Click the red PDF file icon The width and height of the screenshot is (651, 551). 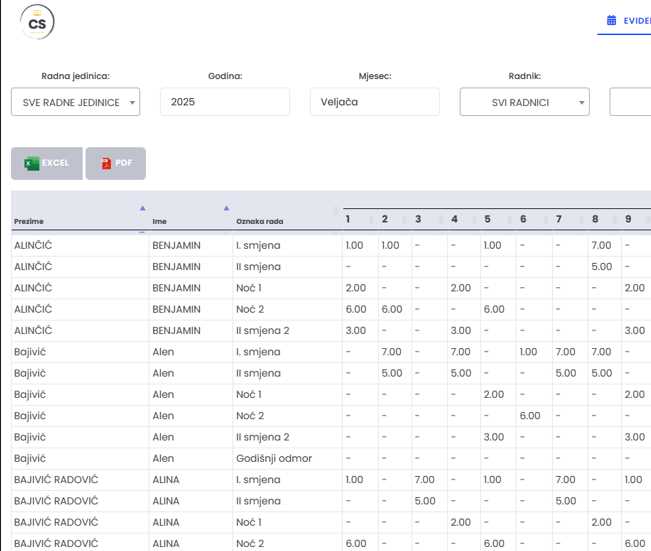[x=106, y=163]
